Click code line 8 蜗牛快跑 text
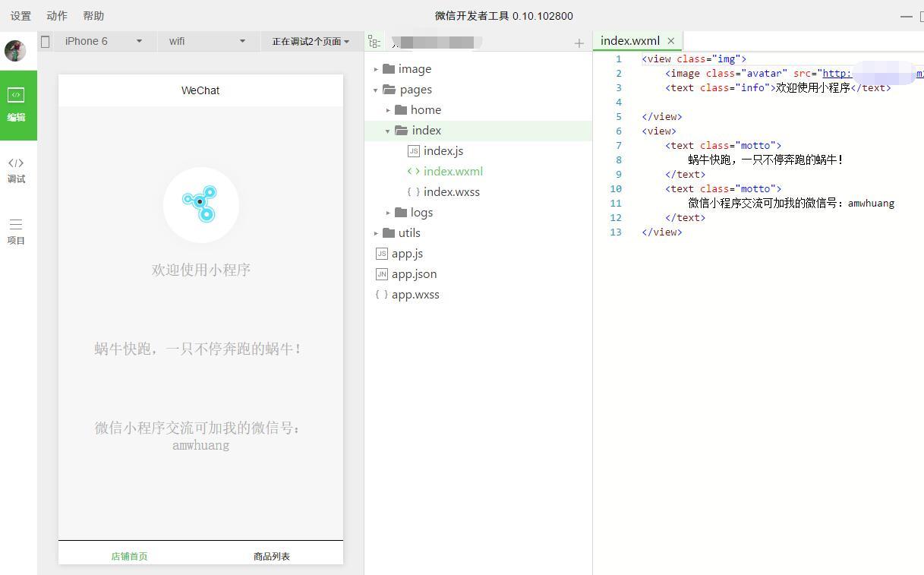Image resolution: width=924 pixels, height=575 pixels. point(766,160)
